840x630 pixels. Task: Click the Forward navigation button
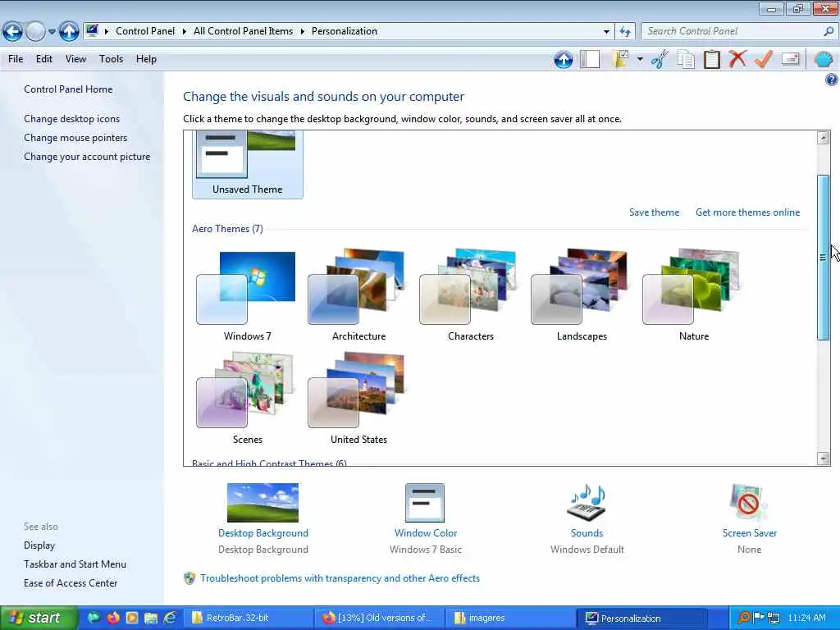coord(35,32)
